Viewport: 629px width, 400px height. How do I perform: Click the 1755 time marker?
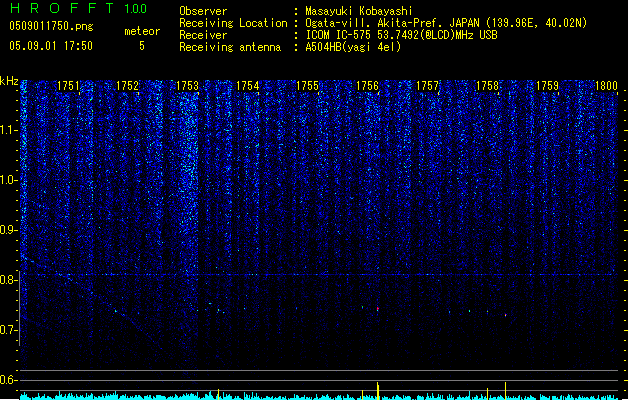(x=307, y=86)
